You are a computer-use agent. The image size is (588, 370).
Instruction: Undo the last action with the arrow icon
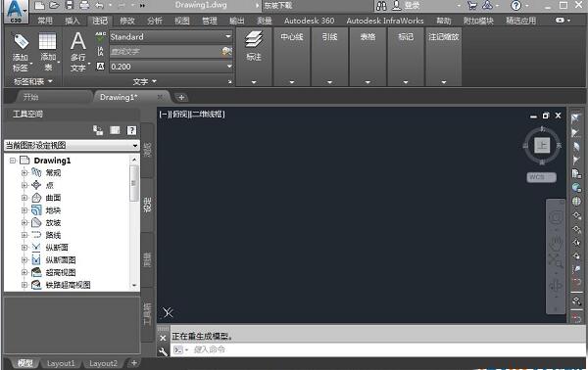tap(99, 5)
